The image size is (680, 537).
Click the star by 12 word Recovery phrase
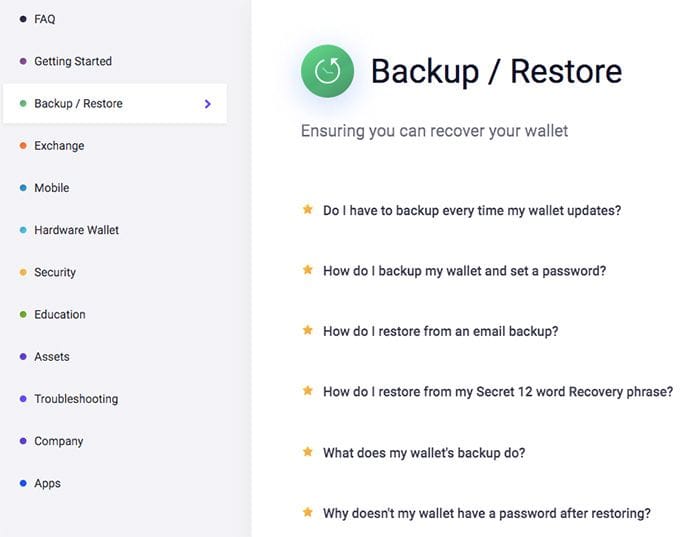pos(308,390)
